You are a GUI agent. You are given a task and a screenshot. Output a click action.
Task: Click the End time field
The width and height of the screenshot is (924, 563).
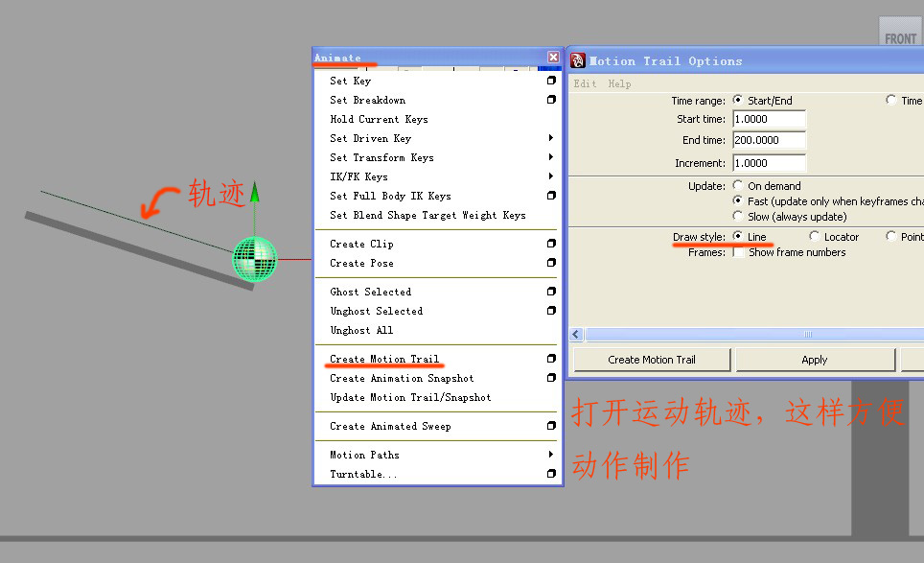coord(769,140)
